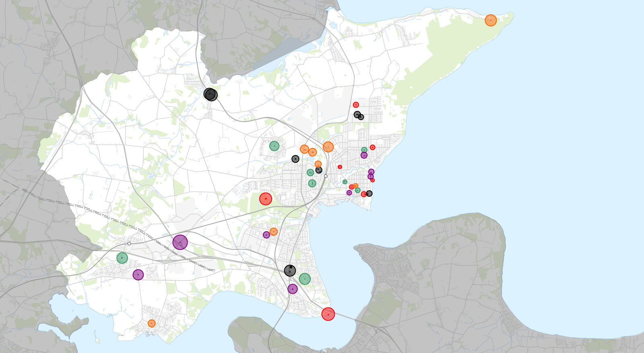The height and width of the screenshot is (353, 644).
Task: Click the small white circle on the western railway
Action: 129,243
